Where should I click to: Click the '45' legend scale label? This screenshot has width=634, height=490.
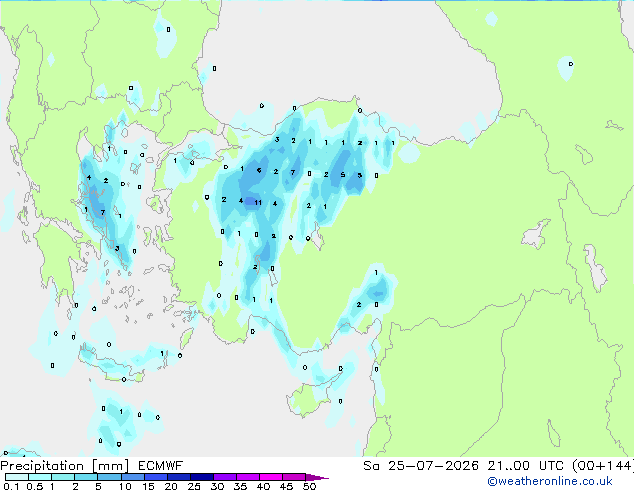[x=286, y=486]
